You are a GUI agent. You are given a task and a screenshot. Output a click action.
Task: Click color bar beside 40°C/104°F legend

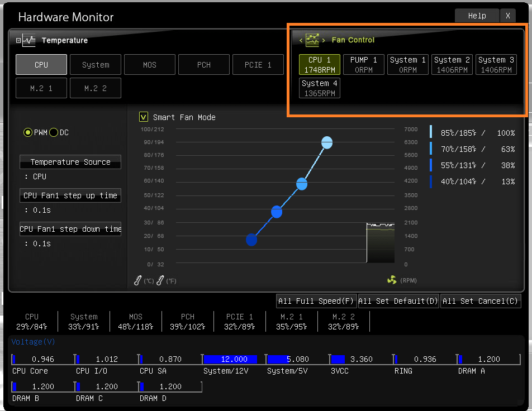(x=431, y=181)
